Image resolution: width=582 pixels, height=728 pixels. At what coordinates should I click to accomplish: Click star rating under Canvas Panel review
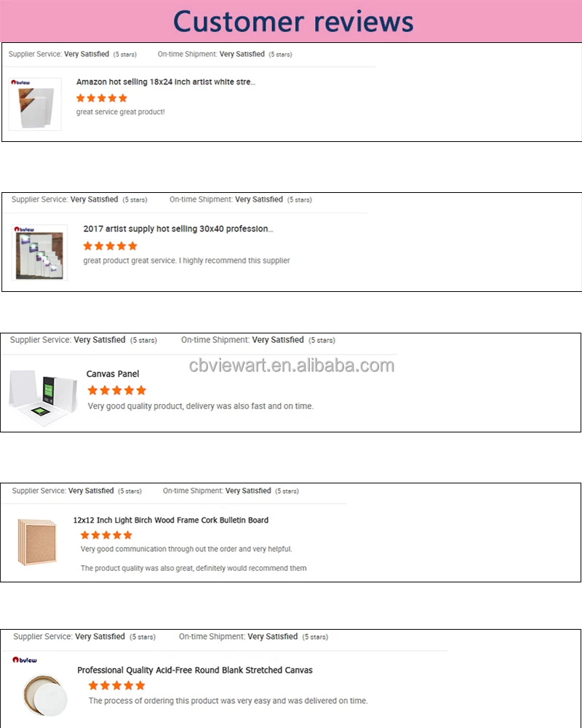coord(116,390)
